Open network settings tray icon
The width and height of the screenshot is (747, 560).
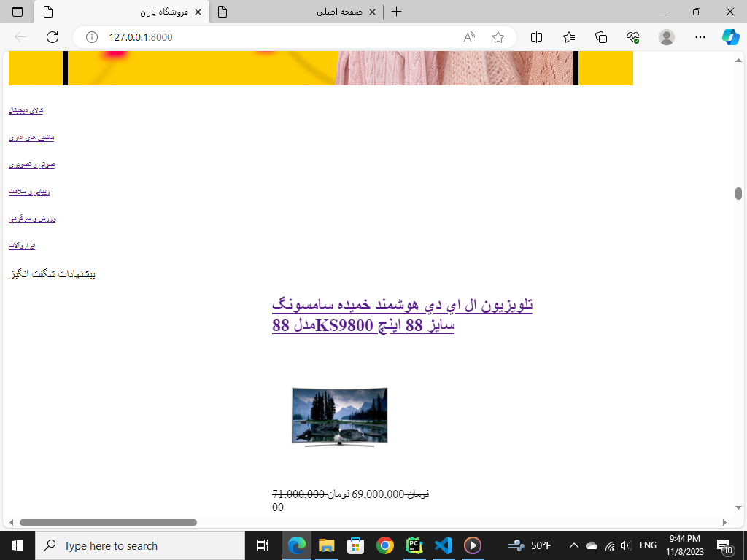pyautogui.click(x=610, y=545)
